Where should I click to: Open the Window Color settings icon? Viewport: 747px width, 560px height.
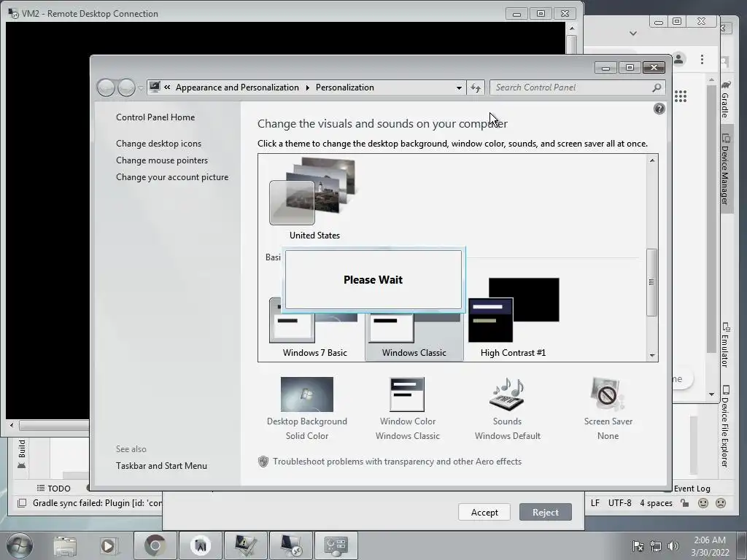pos(407,394)
